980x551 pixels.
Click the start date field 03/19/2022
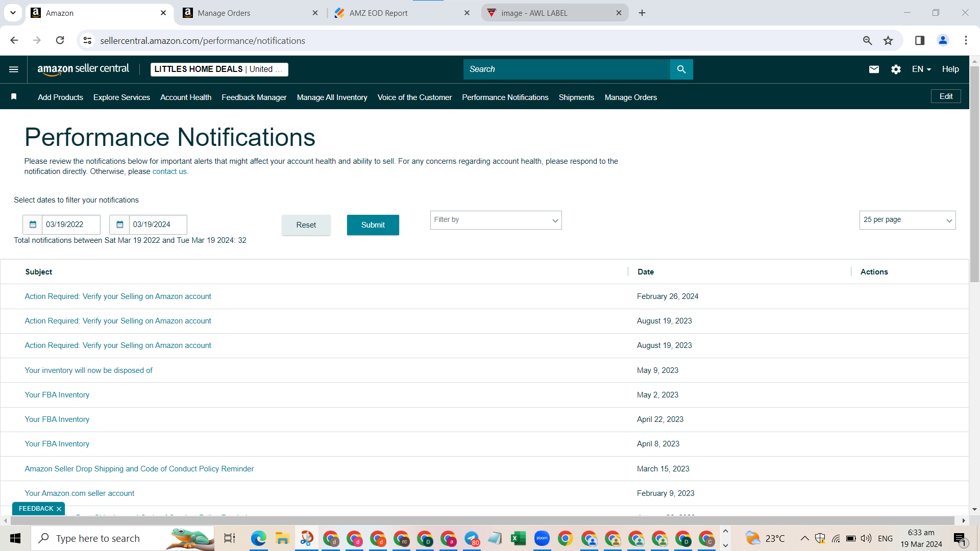(x=71, y=224)
